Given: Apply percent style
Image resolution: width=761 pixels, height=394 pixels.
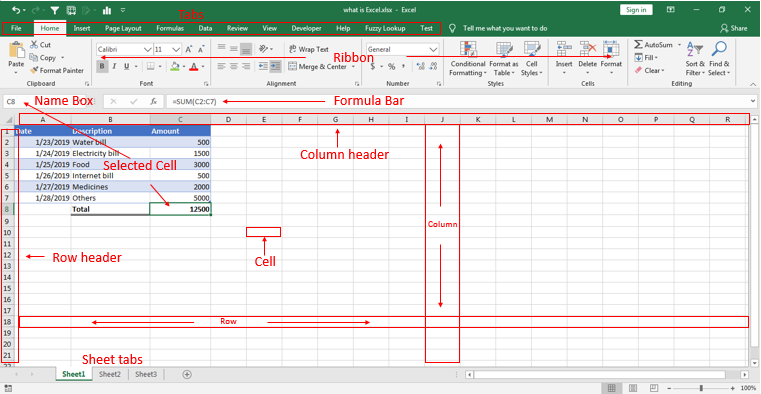Looking at the screenshot, I should pos(391,66).
